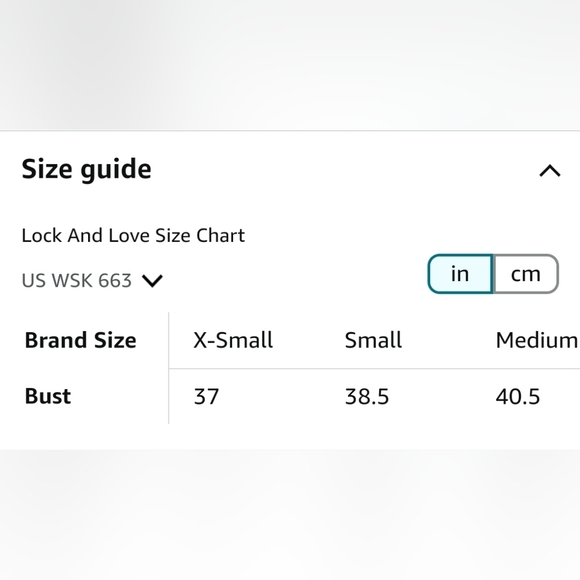Click Lock And Love Size Chart text
Viewport: 580px width, 580px height.
[x=133, y=236]
